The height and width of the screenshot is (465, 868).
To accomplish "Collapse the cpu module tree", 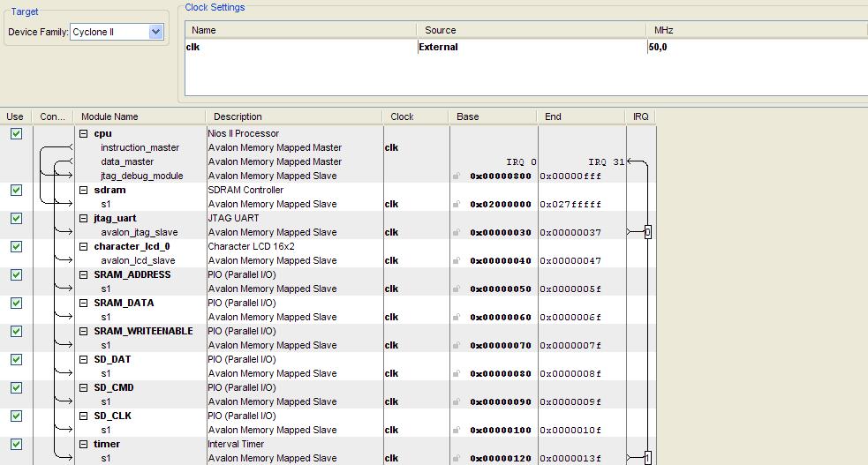I will pyautogui.click(x=84, y=133).
